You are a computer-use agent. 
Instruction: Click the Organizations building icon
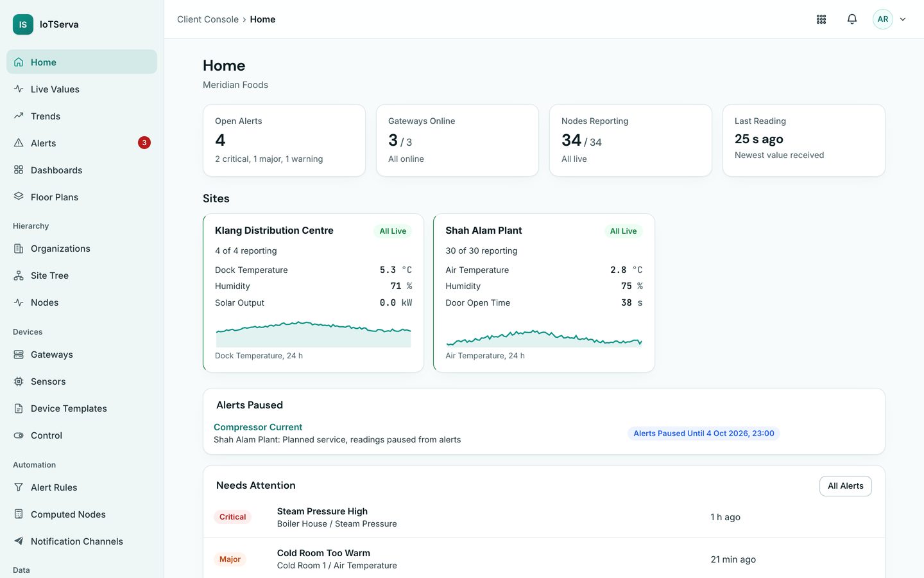tap(19, 249)
